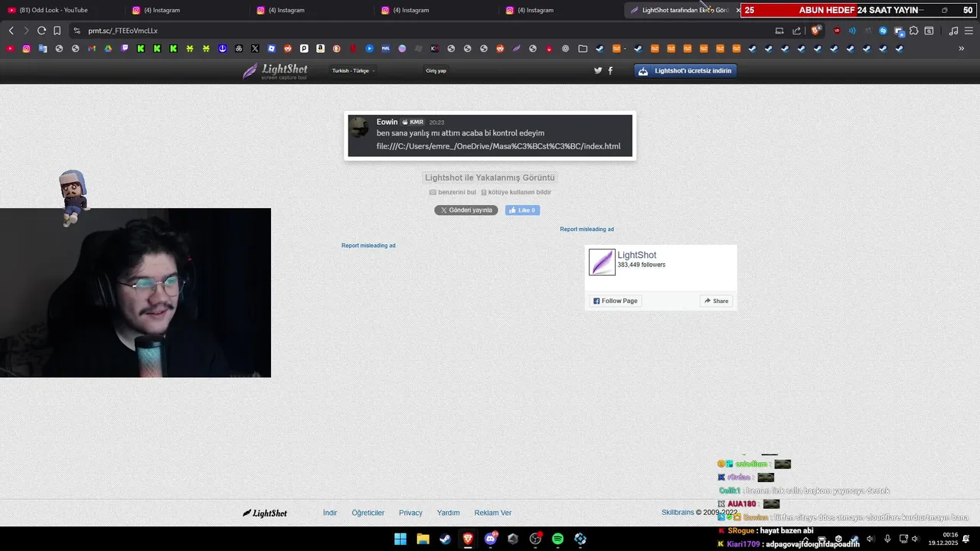Image resolution: width=980 pixels, height=551 pixels.
Task: Open the Amazon bookmark icon
Action: [x=320, y=48]
